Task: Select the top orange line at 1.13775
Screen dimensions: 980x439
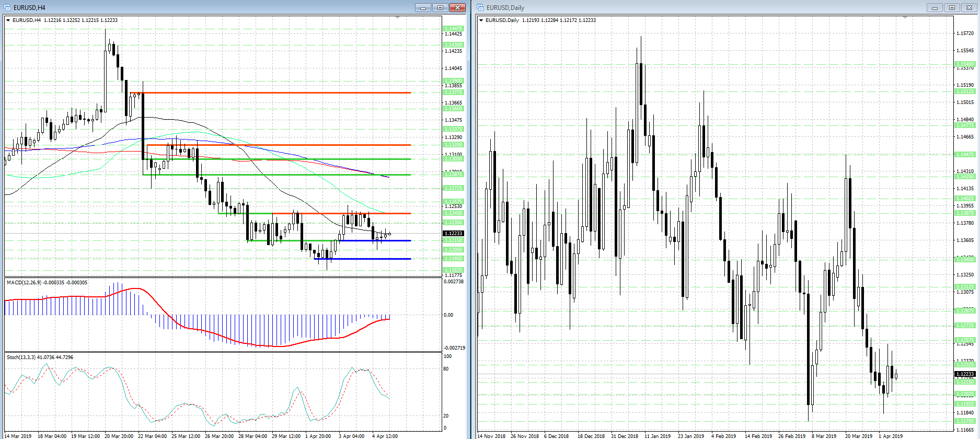Action: pos(272,93)
